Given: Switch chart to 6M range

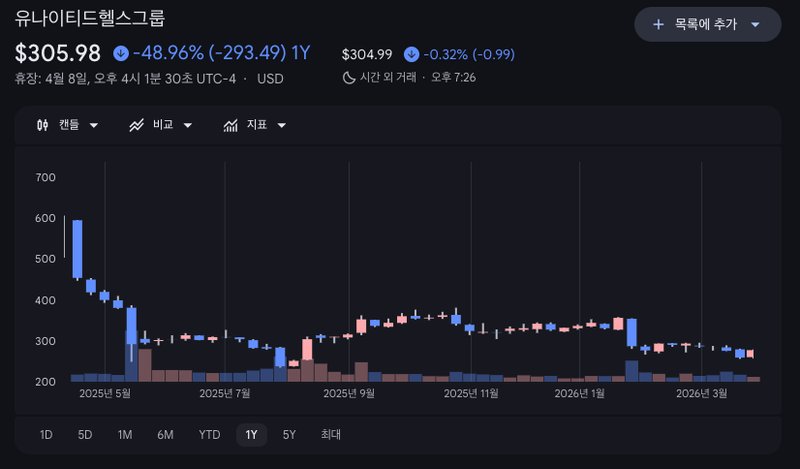Looking at the screenshot, I should [x=165, y=435].
